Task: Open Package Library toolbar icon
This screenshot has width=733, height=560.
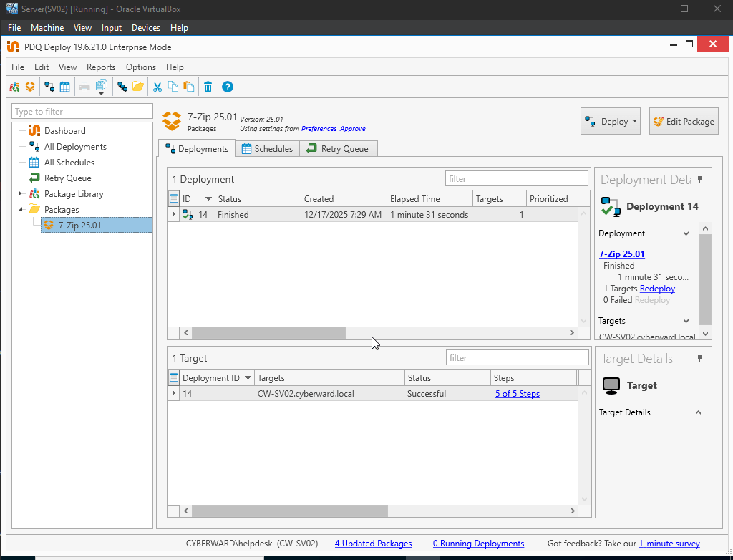Action: [14, 87]
